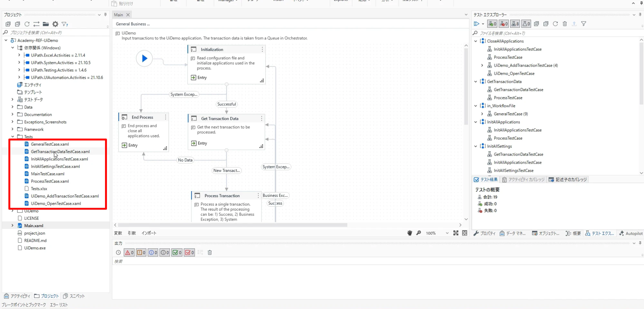Click the designer horizontal scrollbar

(x=233, y=225)
